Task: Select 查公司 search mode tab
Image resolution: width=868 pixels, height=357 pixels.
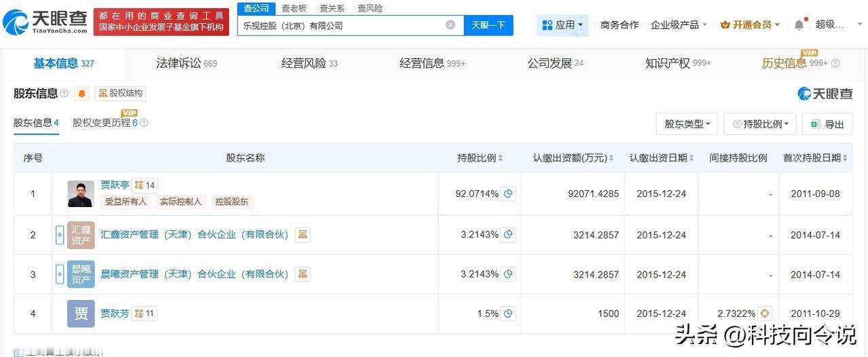Action: tap(257, 8)
